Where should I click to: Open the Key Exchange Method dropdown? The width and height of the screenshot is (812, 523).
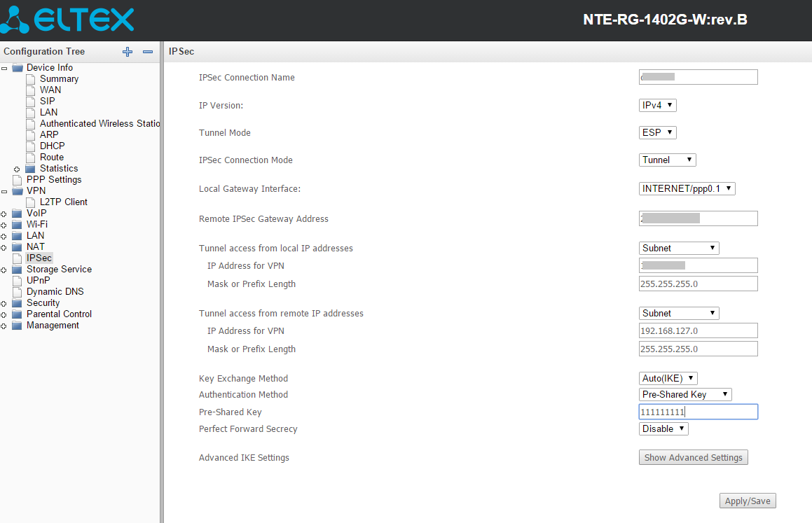pyautogui.click(x=668, y=378)
